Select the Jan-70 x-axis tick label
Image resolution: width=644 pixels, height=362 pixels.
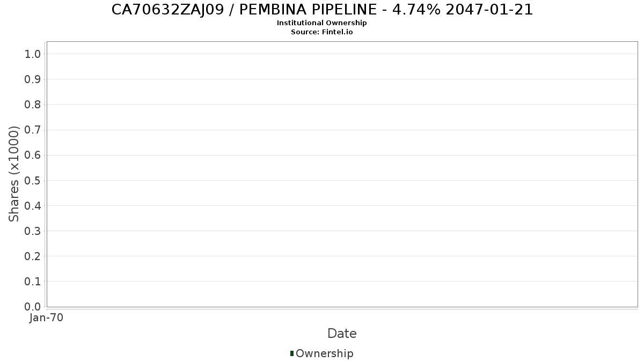(x=47, y=317)
